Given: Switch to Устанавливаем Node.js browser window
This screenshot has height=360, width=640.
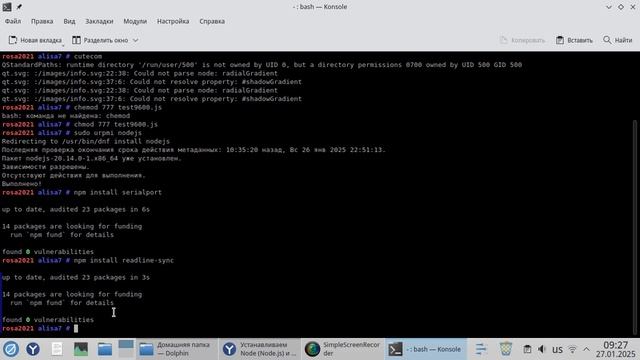Looking at the screenshot, I should [x=260, y=349].
